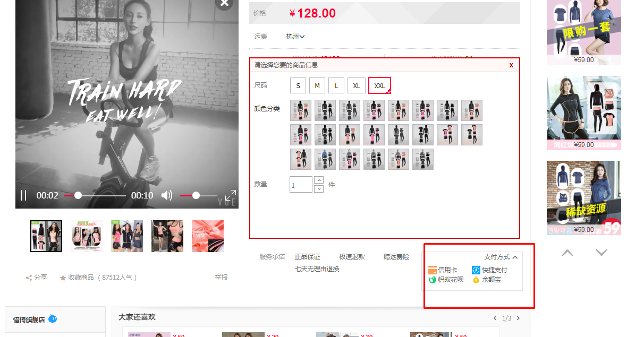This screenshot has height=337, width=644.
Task: Choose size M option
Action: (317, 85)
